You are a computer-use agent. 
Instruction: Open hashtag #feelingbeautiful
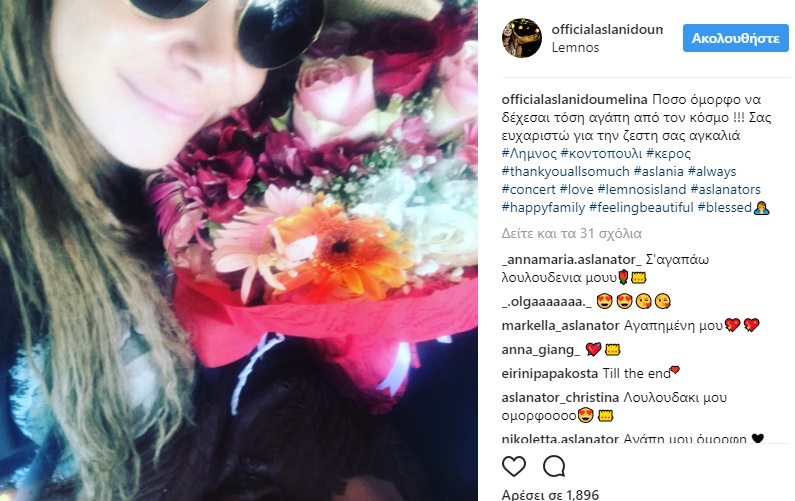click(x=641, y=207)
